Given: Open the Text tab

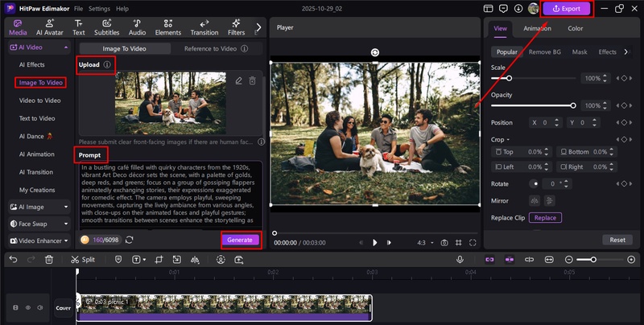Looking at the screenshot, I should click(x=78, y=27).
